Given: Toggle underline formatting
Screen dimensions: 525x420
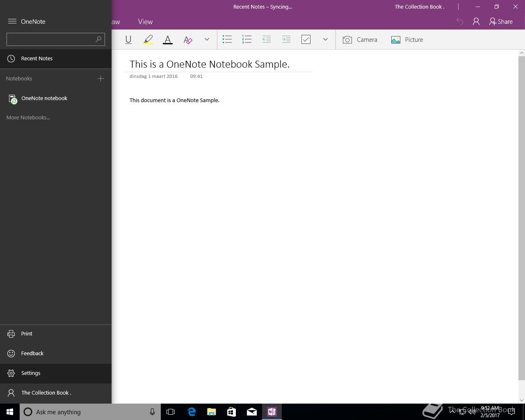Looking at the screenshot, I should tap(128, 39).
